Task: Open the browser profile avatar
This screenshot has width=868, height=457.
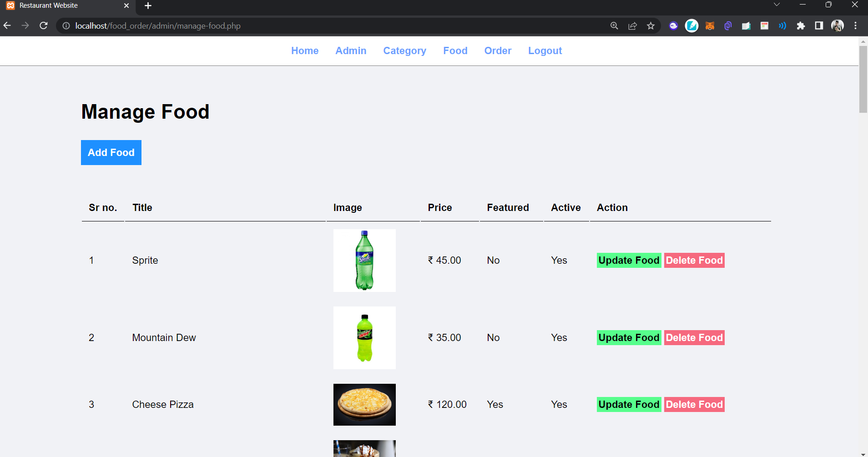Action: click(x=838, y=25)
